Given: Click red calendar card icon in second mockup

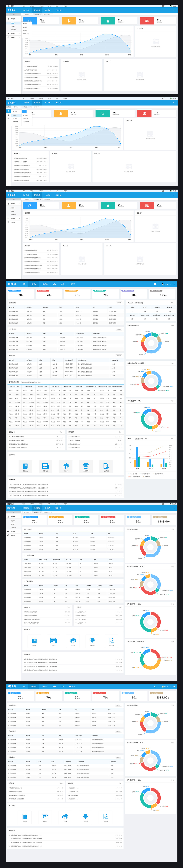Looking at the screenshot, I should point(144,113).
